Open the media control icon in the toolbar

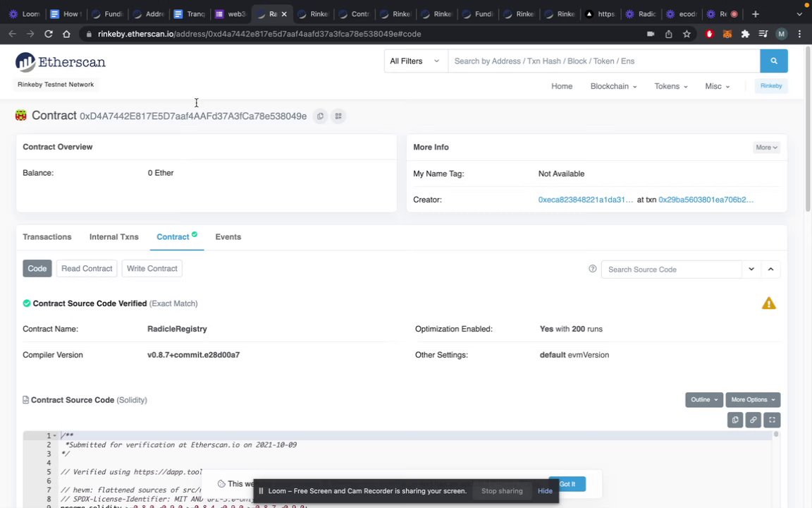point(763,34)
